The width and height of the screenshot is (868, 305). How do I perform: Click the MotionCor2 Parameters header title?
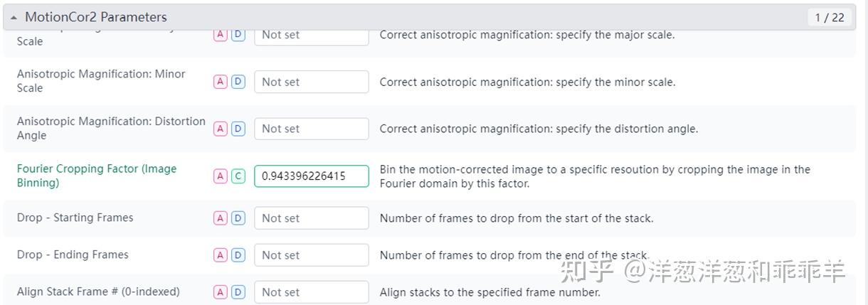tap(96, 17)
